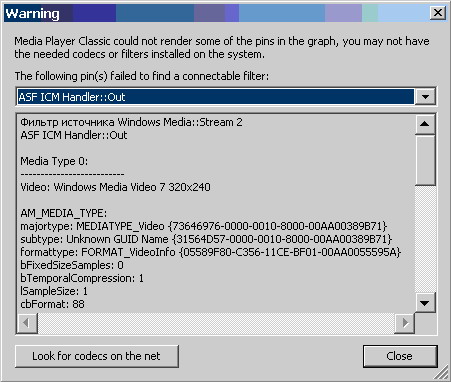The width and height of the screenshot is (451, 382).
Task: Click the Warning title bar text
Action: tap(33, 14)
